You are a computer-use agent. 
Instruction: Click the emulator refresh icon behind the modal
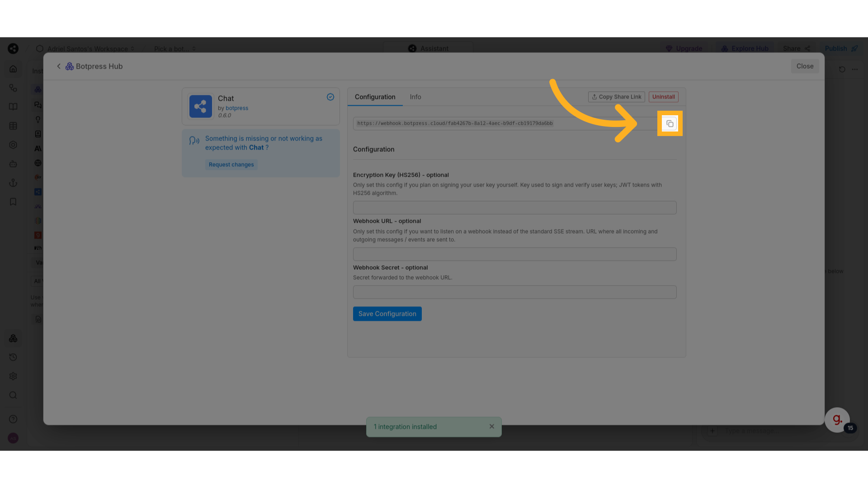click(842, 70)
